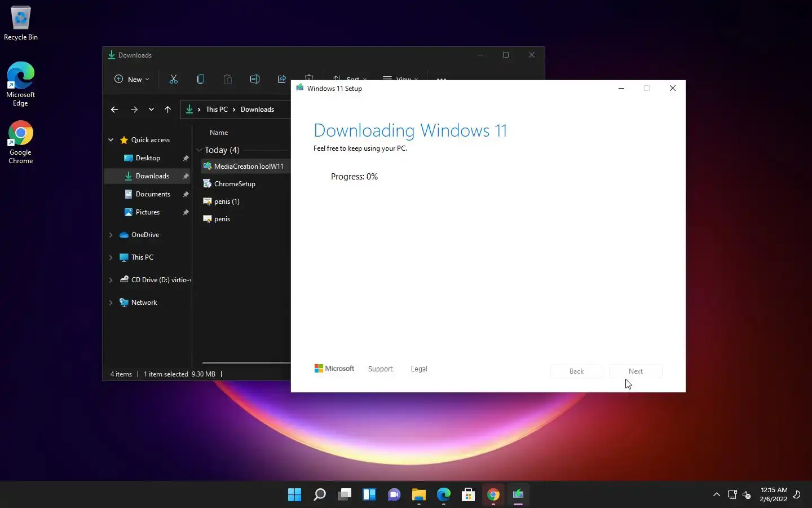Expand the This PC tree node
The image size is (812, 508).
click(111, 257)
